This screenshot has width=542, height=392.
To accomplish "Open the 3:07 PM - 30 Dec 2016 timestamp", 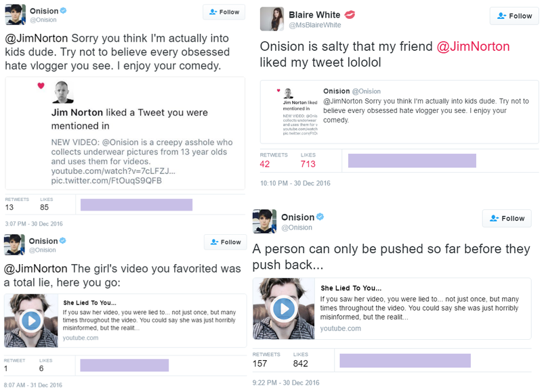I will 34,223.
